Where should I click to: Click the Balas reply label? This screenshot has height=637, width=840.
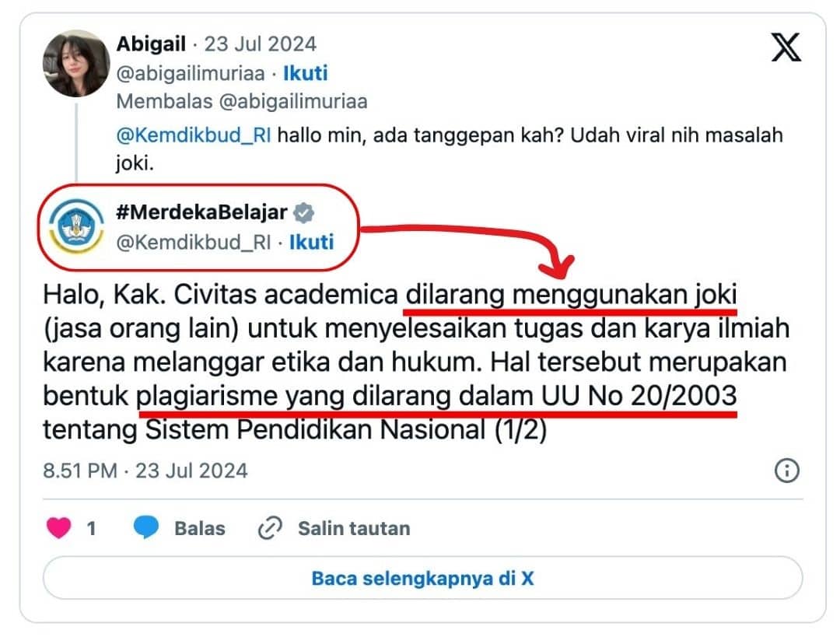tap(200, 528)
